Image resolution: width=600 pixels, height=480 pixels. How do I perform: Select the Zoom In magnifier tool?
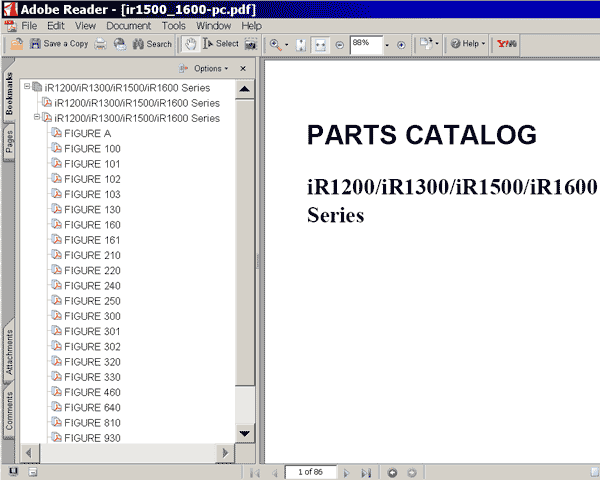coord(275,45)
